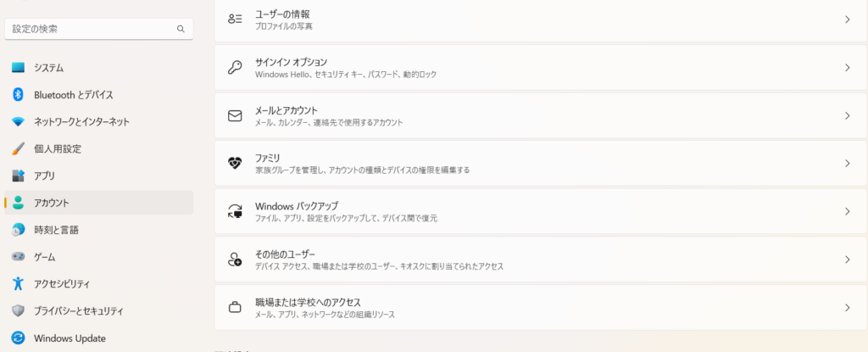Click the その他のユーザー person-plus icon

(x=235, y=260)
